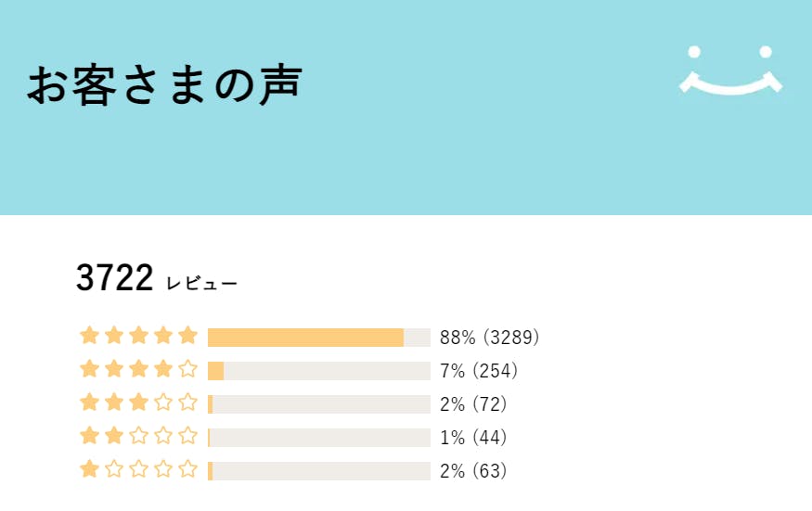Select the one-star rating row stars
The width and height of the screenshot is (812, 511).
(x=139, y=469)
